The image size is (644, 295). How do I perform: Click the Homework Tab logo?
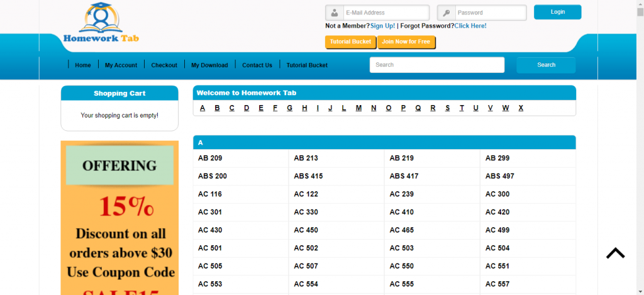(101, 23)
